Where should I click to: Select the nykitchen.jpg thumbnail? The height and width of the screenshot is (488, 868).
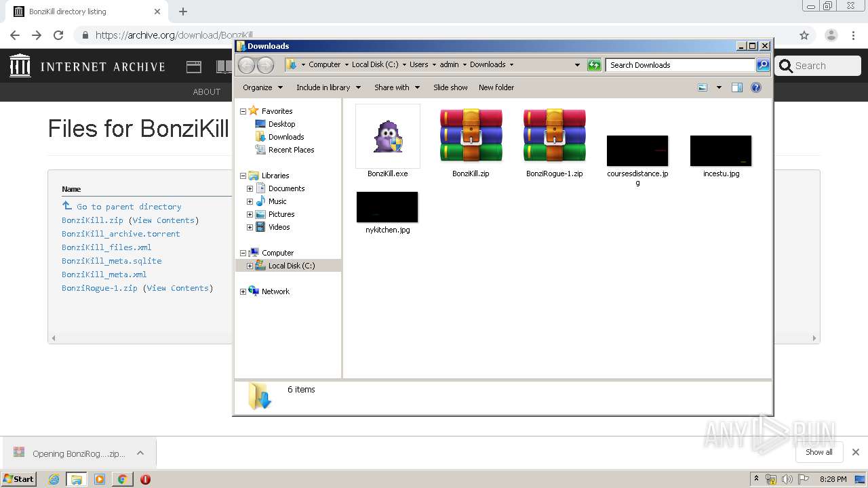coord(387,207)
